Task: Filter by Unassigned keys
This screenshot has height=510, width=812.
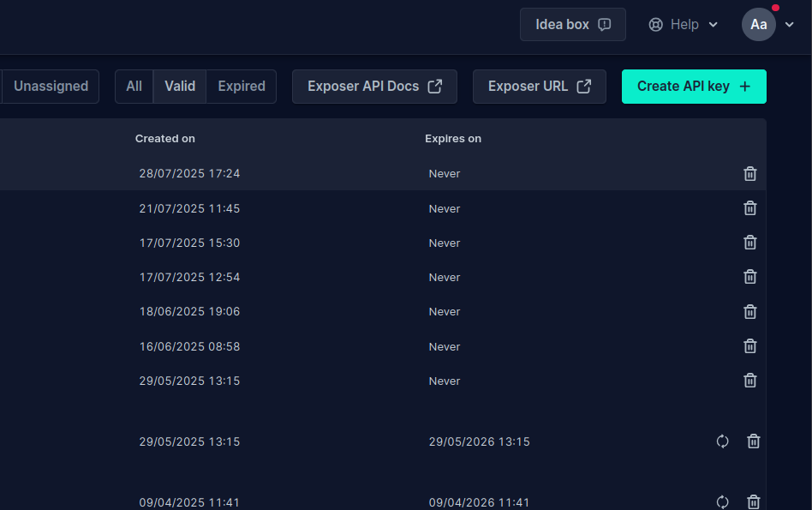Action: (x=51, y=87)
